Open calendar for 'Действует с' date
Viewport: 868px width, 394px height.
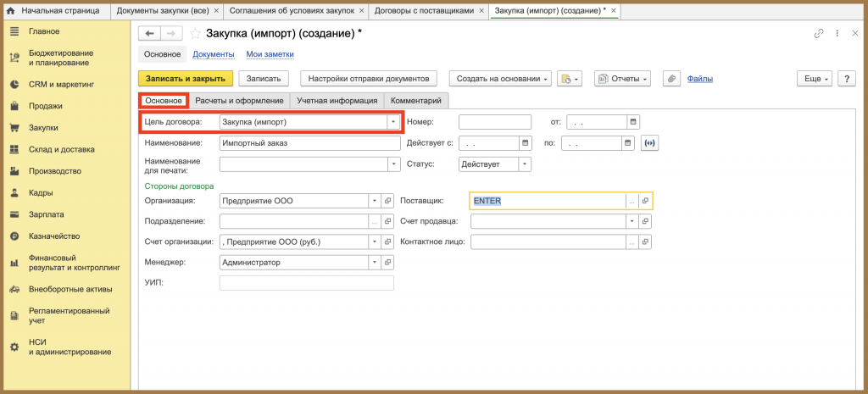(526, 143)
